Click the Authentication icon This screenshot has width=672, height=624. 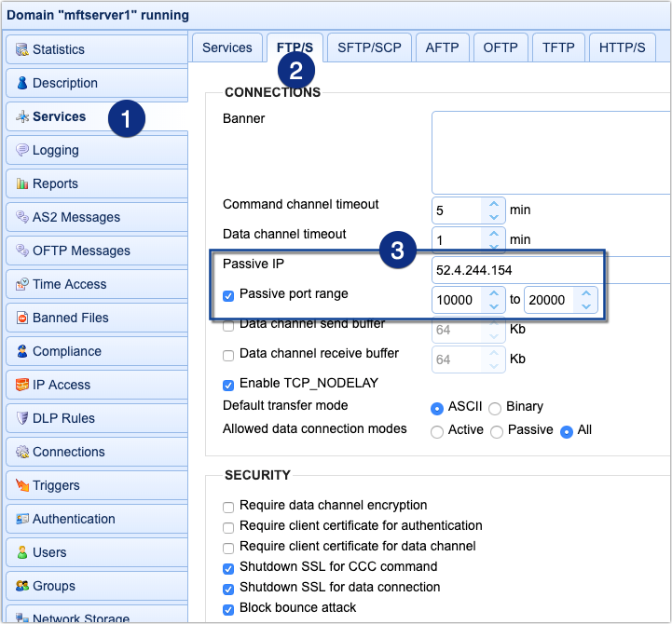pyautogui.click(x=22, y=519)
